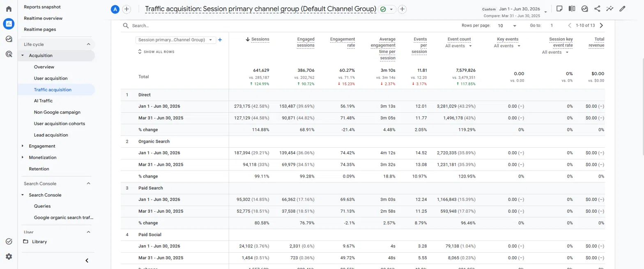Click the edit comparisons columns icon
The image size is (644, 269).
tap(572, 9)
